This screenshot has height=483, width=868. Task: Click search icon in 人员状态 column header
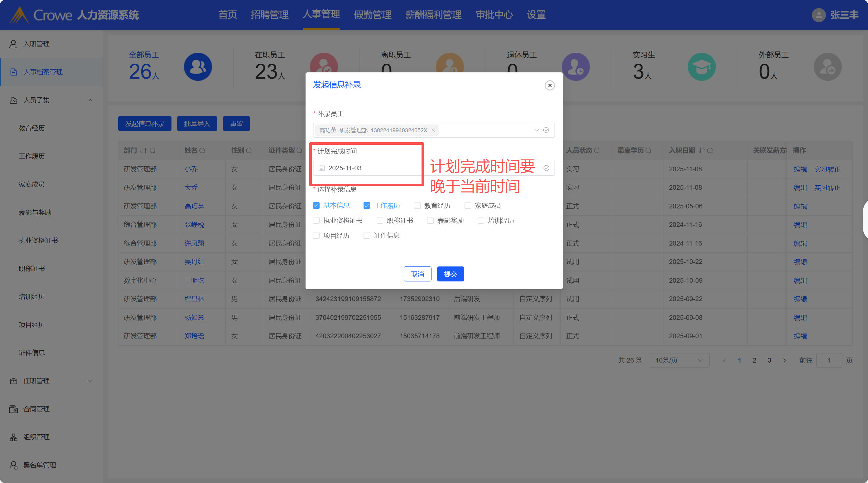click(597, 150)
